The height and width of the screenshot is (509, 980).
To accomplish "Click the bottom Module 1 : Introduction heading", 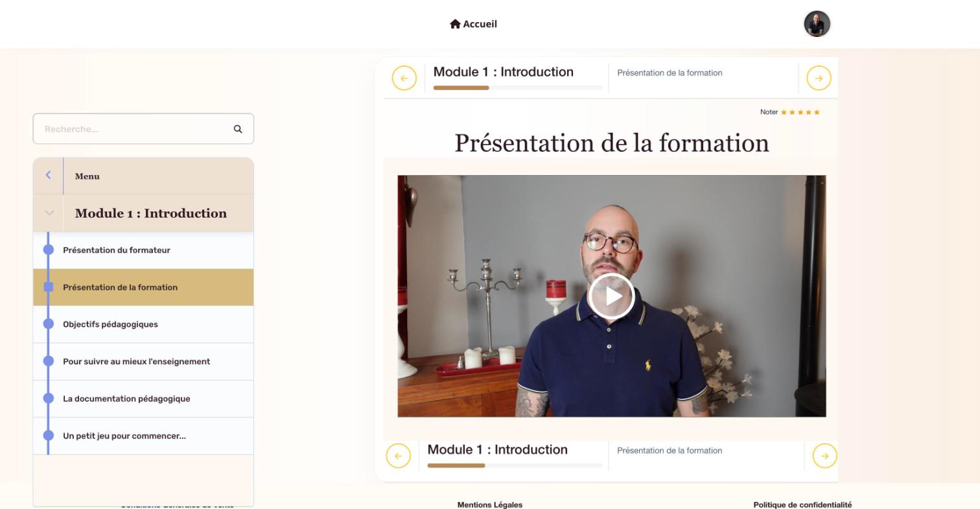I will (497, 450).
